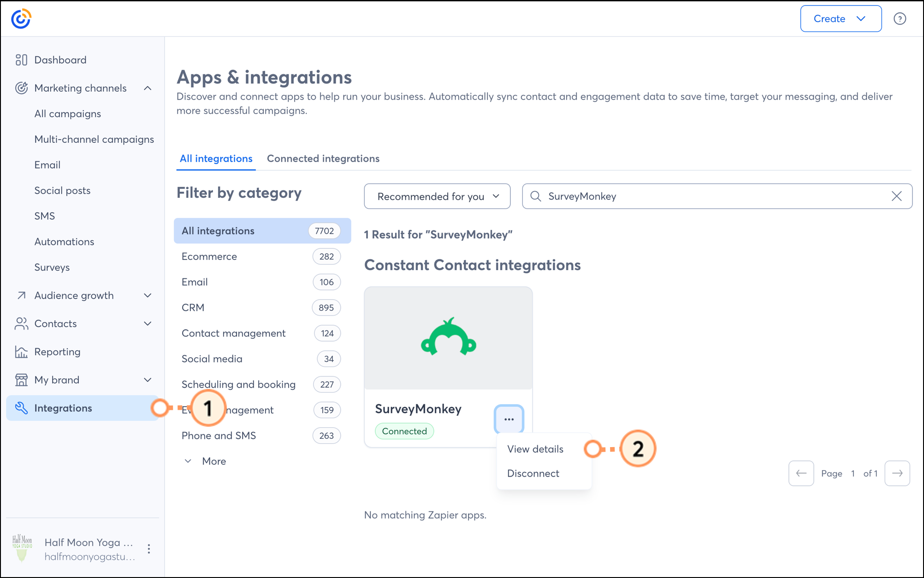Viewport: 924px width, 578px height.
Task: Expand the Audience growth section
Action: click(x=148, y=295)
